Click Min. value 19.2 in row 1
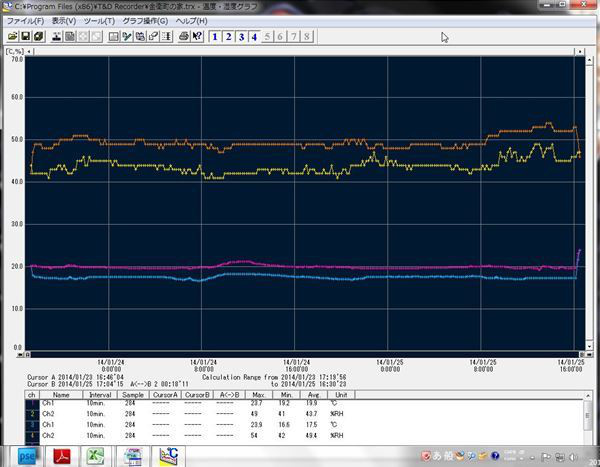Viewport: 600px width, 467px height. coord(284,403)
